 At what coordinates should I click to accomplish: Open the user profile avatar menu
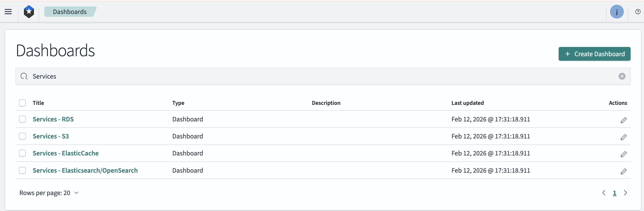point(617,11)
